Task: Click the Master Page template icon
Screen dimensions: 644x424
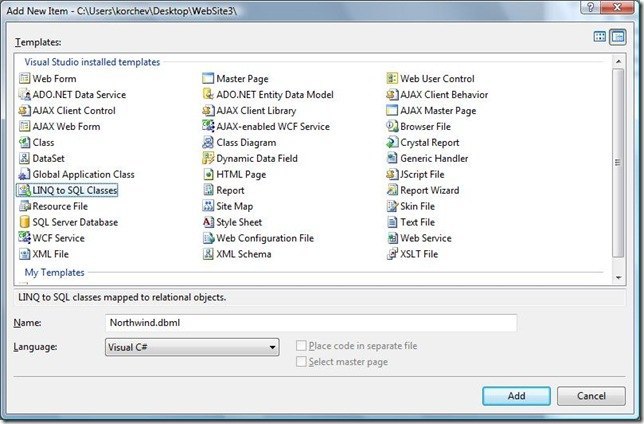Action: click(208, 78)
